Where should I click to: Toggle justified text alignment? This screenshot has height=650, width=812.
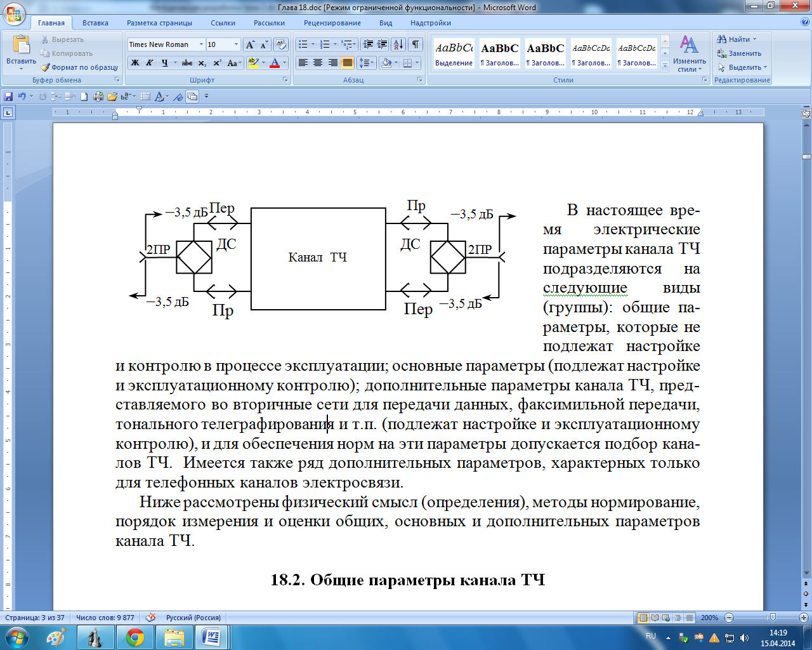(347, 63)
